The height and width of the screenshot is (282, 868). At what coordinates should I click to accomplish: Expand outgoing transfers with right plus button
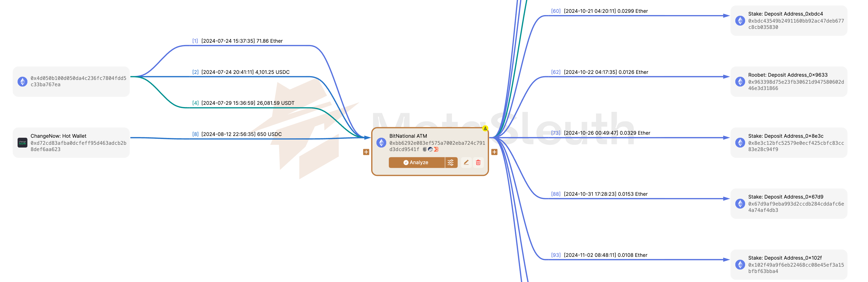494,152
